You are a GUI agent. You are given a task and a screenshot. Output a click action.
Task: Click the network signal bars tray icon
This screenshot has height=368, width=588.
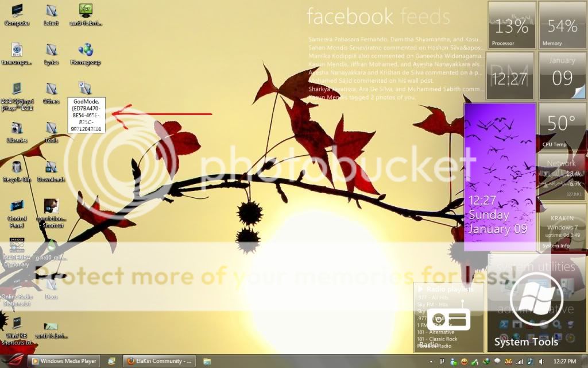point(520,361)
